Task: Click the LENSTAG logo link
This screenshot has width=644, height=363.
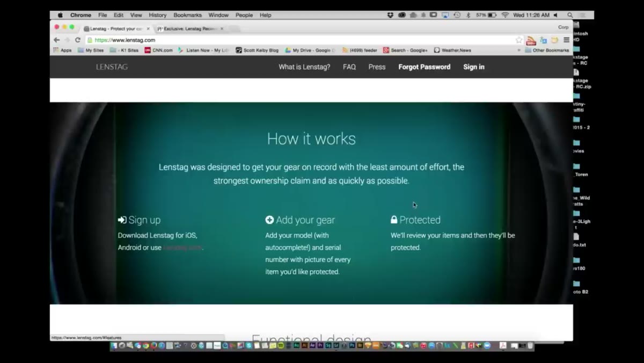Action: point(112,67)
